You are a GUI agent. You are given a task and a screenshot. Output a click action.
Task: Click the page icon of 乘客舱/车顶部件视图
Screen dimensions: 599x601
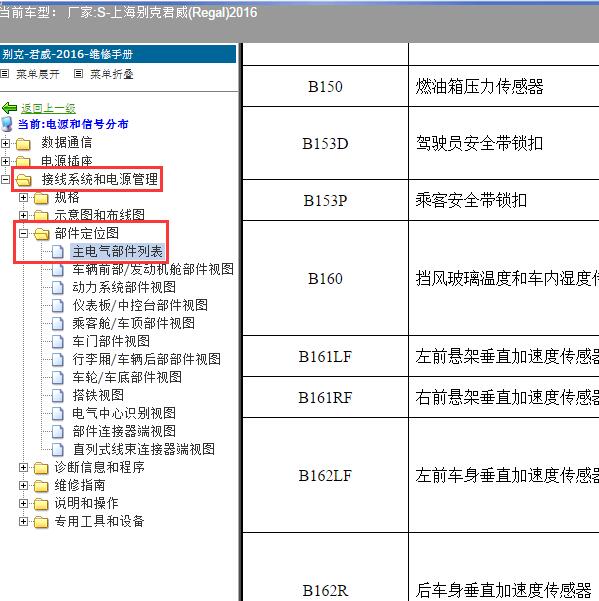[x=58, y=323]
